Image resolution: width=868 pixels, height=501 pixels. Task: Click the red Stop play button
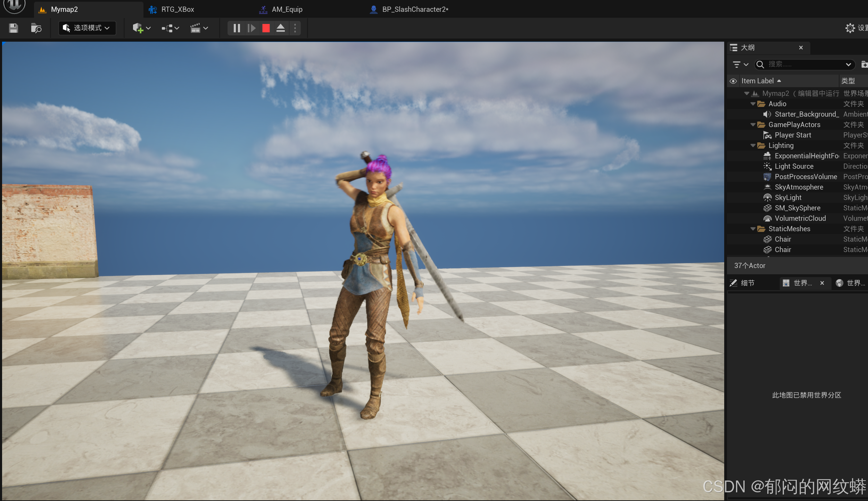click(266, 28)
